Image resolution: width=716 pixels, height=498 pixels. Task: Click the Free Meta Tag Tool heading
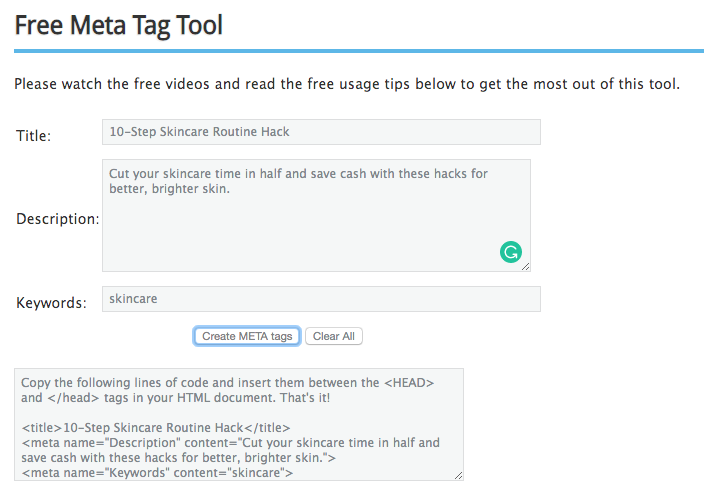[x=119, y=25]
